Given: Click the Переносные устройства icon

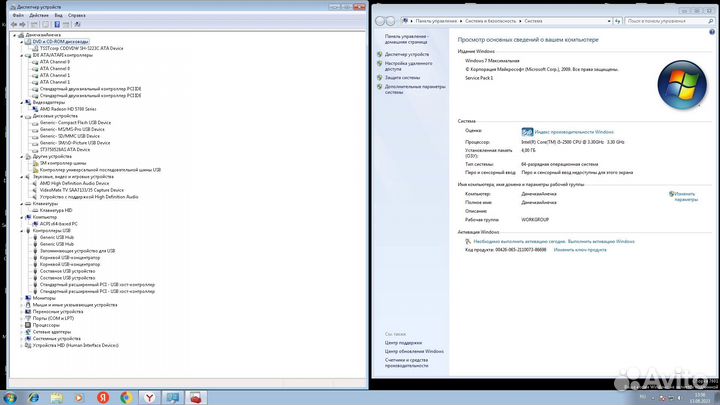Looking at the screenshot, I should coord(28,311).
